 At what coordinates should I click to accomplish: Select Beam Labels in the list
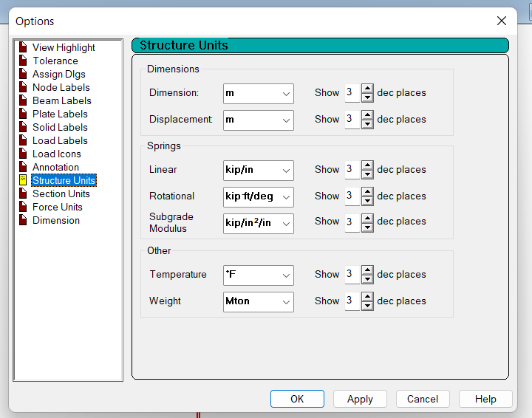62,100
